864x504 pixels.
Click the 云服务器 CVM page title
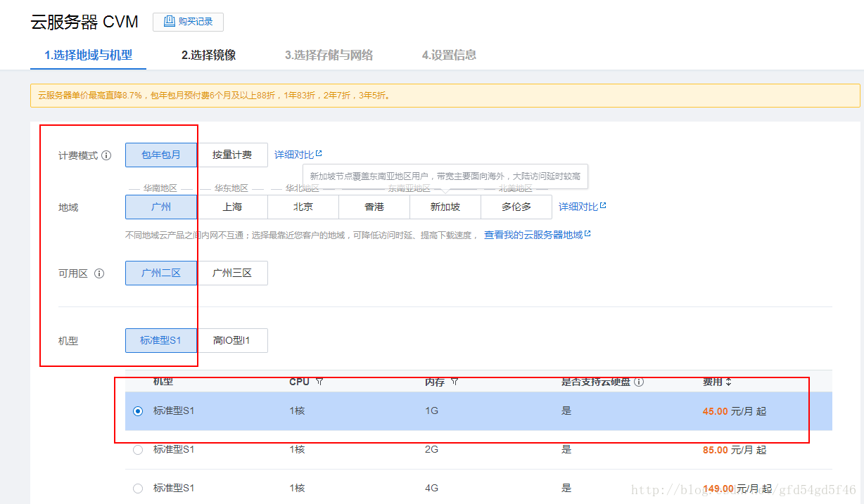coord(84,22)
